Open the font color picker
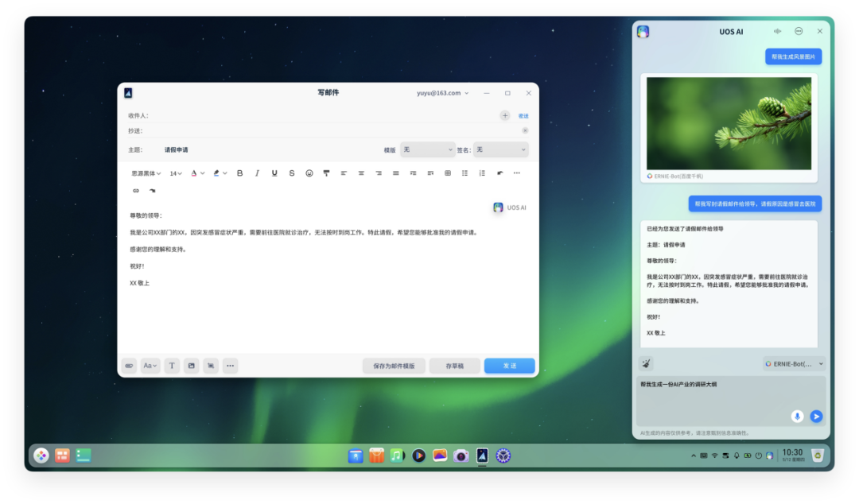 click(197, 173)
